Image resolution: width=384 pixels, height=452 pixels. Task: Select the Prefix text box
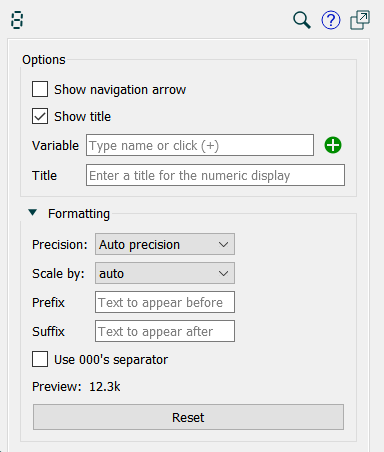click(165, 302)
